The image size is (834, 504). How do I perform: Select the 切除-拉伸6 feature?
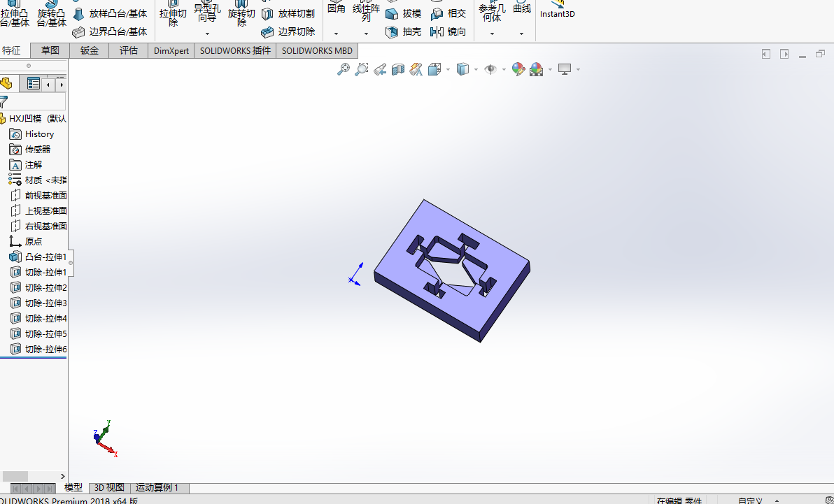pyautogui.click(x=38, y=350)
